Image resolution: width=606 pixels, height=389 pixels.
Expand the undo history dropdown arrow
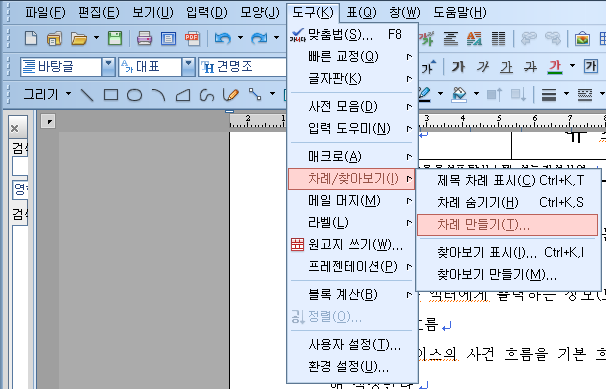pyautogui.click(x=240, y=38)
